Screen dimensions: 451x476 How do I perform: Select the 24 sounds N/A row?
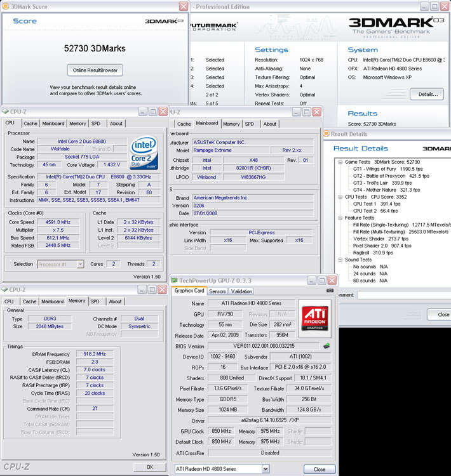370,274
